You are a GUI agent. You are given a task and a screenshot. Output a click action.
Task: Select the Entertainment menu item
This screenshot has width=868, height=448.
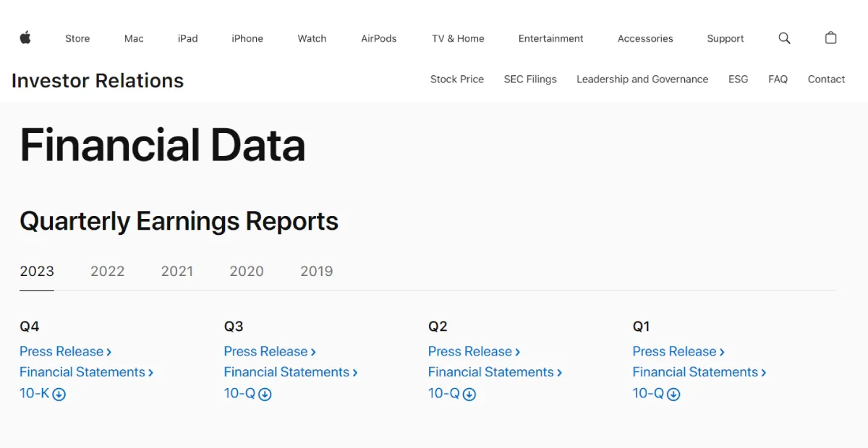coord(550,38)
